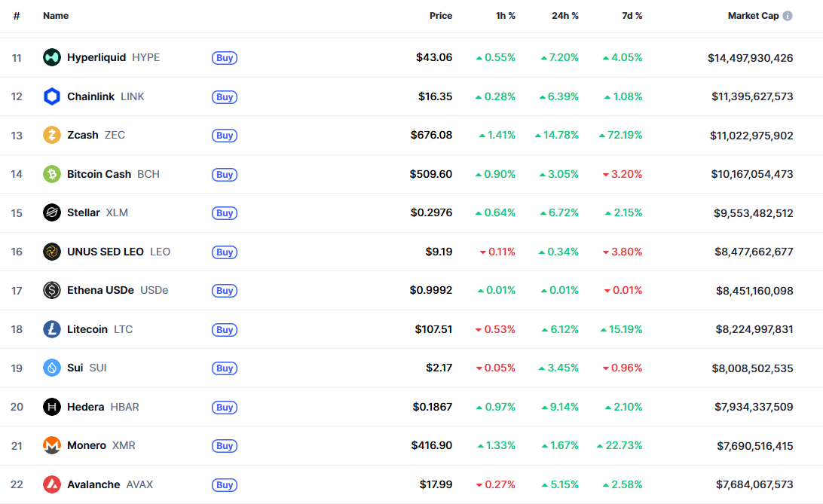Image resolution: width=823 pixels, height=504 pixels.
Task: Click the Litecoin logo icon
Action: [52, 329]
